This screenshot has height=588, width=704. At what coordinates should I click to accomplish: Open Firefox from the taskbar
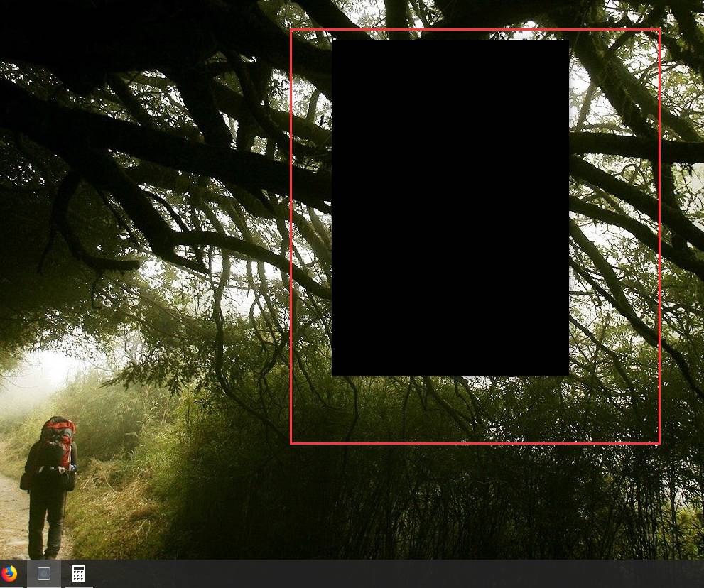[8, 574]
